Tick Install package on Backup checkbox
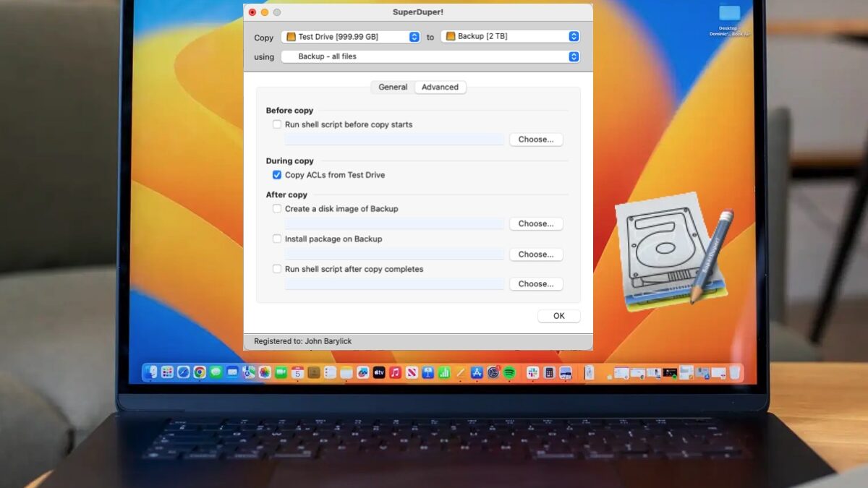This screenshot has height=488, width=868. [x=277, y=239]
